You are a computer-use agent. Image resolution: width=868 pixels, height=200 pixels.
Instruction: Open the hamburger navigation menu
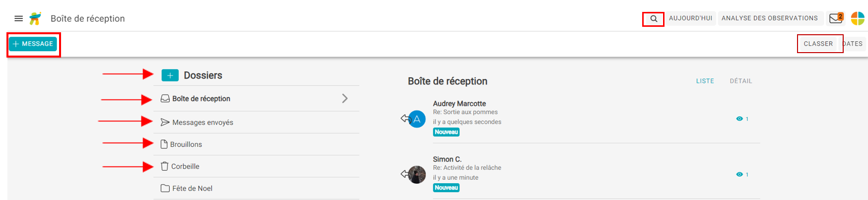[x=18, y=18]
